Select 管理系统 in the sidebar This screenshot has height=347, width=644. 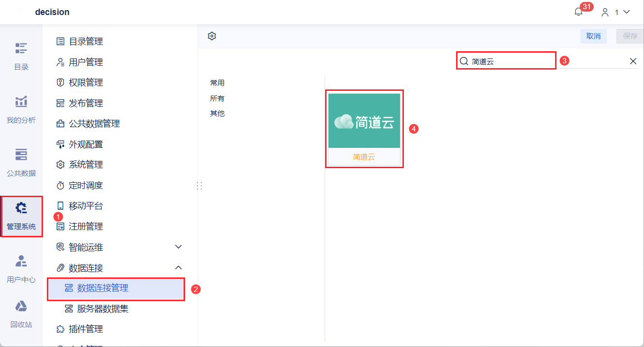21,216
